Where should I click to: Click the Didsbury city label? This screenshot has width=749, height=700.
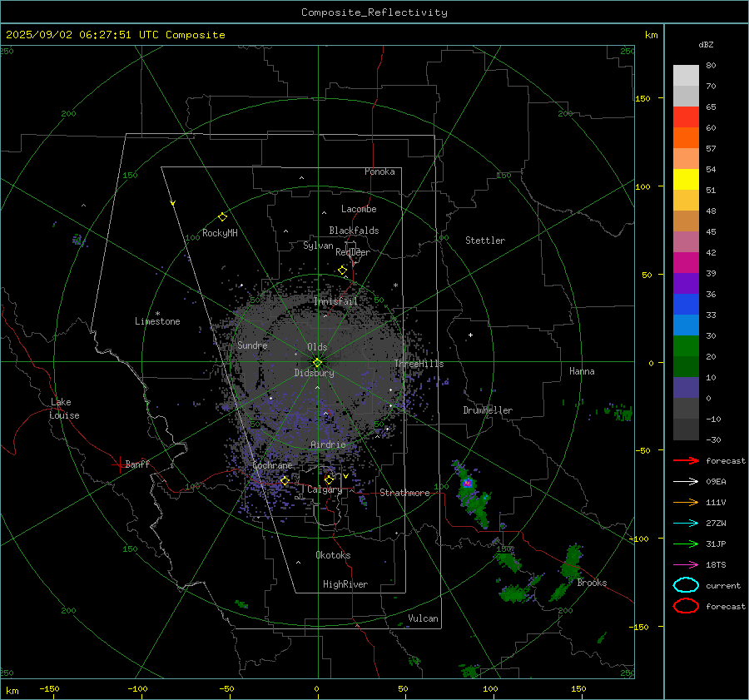pos(315,373)
